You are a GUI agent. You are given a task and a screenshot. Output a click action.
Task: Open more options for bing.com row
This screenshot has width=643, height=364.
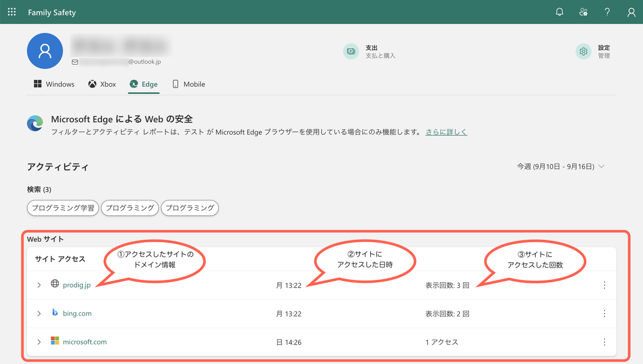coord(605,313)
